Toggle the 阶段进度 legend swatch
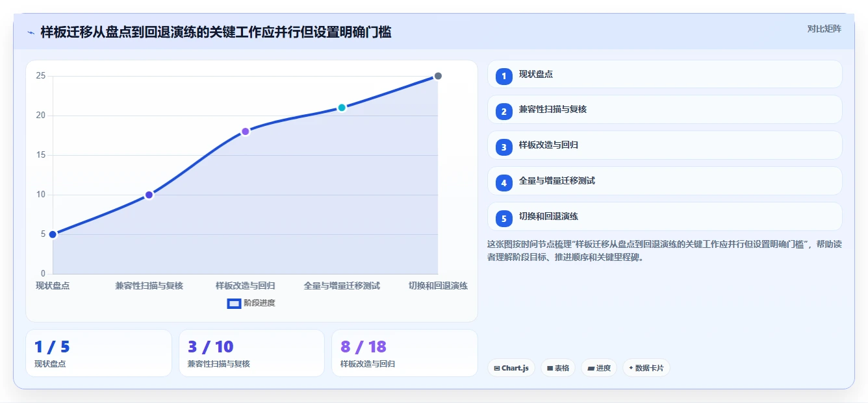 pos(234,303)
